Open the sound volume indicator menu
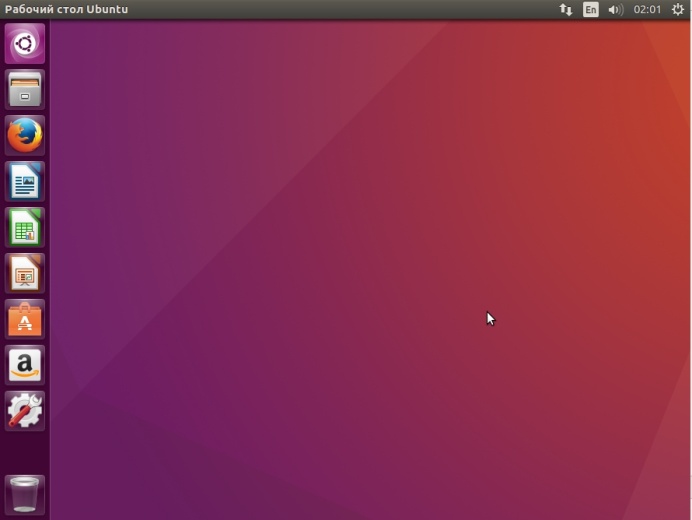This screenshot has width=692, height=520. [615, 9]
